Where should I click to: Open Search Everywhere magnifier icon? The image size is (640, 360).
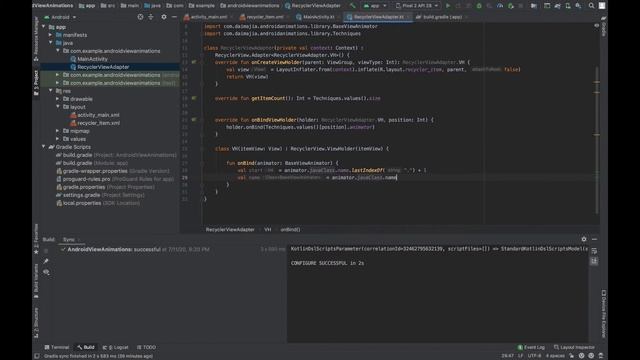(591, 6)
